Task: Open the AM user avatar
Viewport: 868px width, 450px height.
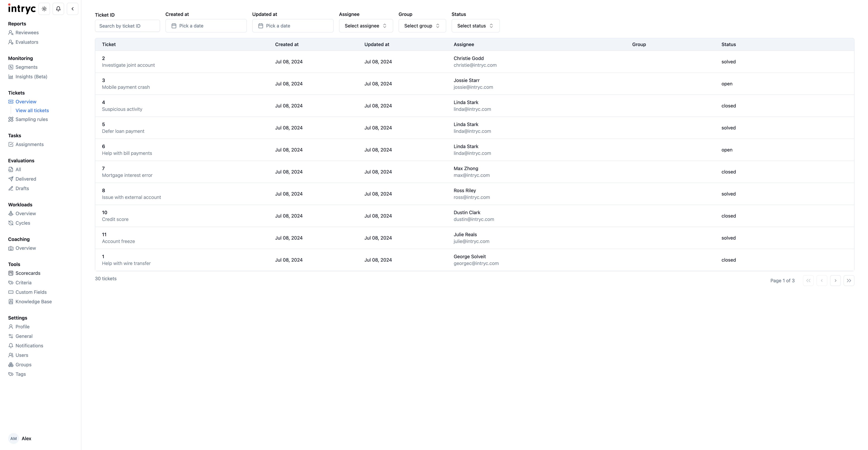Action: [14, 438]
